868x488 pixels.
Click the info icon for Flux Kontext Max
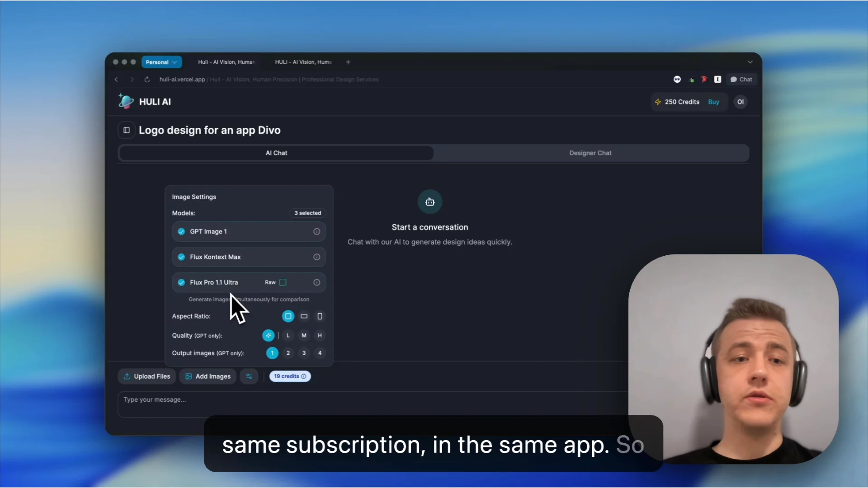pos(316,257)
